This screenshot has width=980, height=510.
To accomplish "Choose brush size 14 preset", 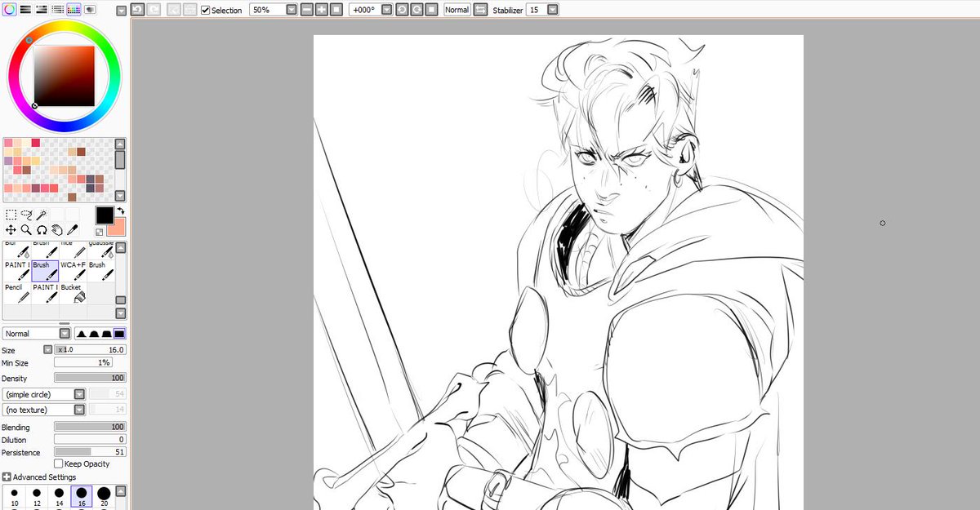I will click(x=59, y=498).
